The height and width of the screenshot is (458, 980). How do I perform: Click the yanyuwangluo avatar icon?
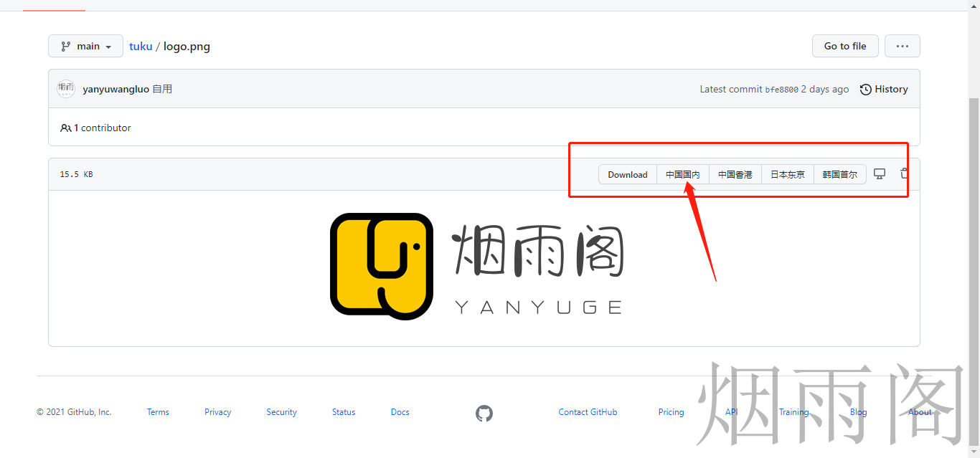[66, 89]
